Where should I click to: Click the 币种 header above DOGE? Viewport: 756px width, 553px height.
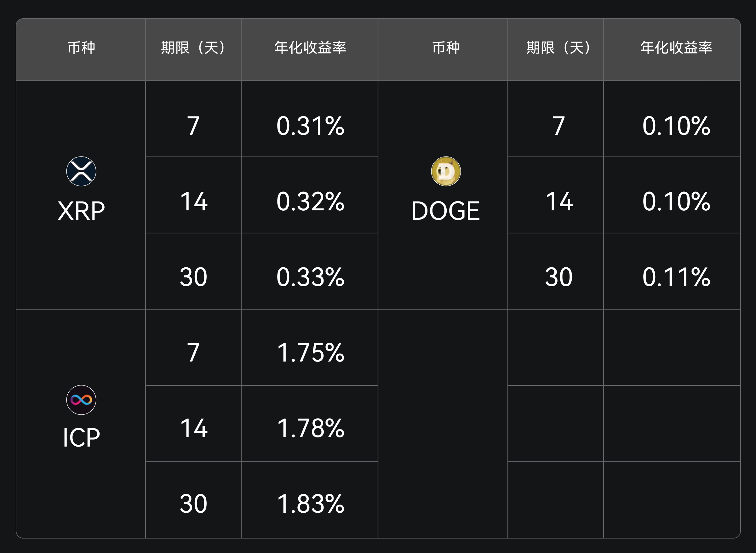(x=446, y=48)
